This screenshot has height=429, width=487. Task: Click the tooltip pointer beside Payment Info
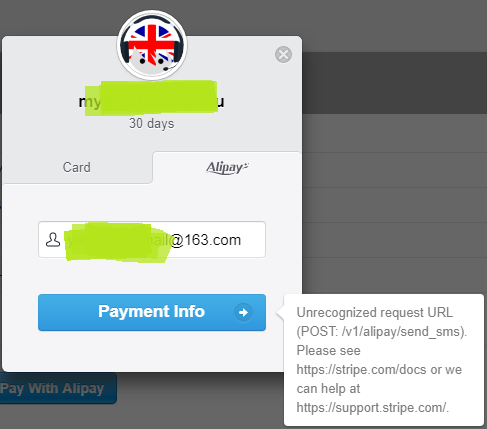tap(280, 313)
